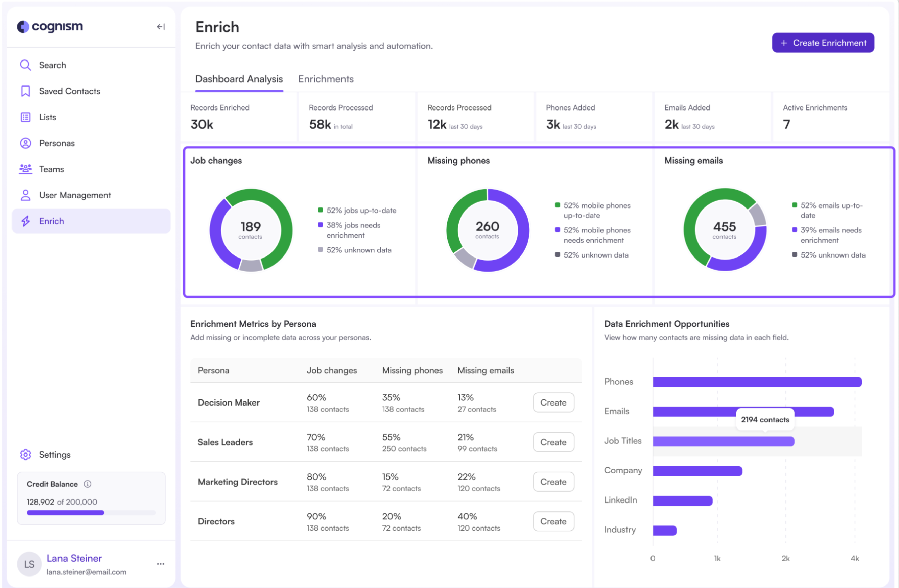Switch to the Enrichments tab
This screenshot has width=899, height=588.
pos(326,79)
